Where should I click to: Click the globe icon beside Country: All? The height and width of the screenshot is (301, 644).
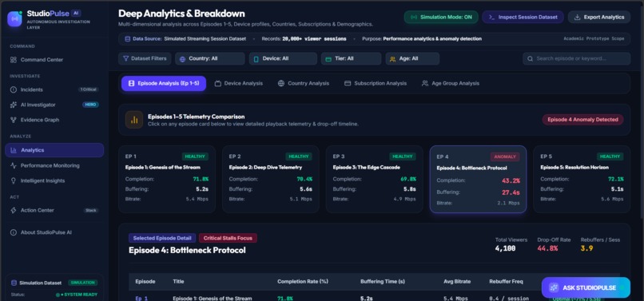tap(183, 59)
